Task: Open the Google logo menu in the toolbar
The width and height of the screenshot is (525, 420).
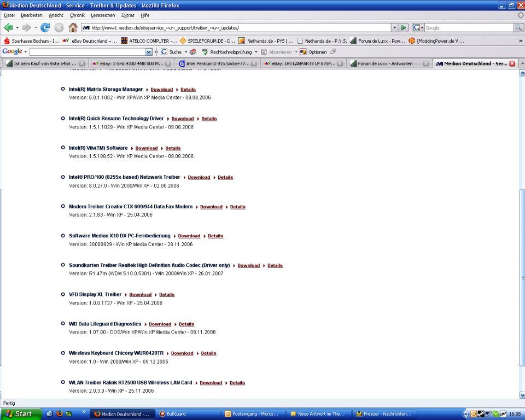Action: (14, 51)
